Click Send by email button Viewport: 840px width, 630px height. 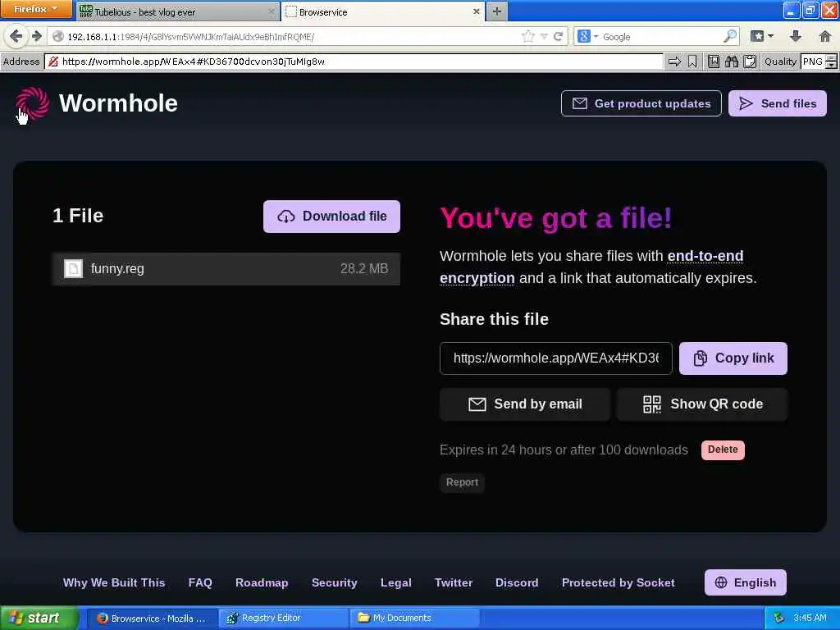coord(525,404)
